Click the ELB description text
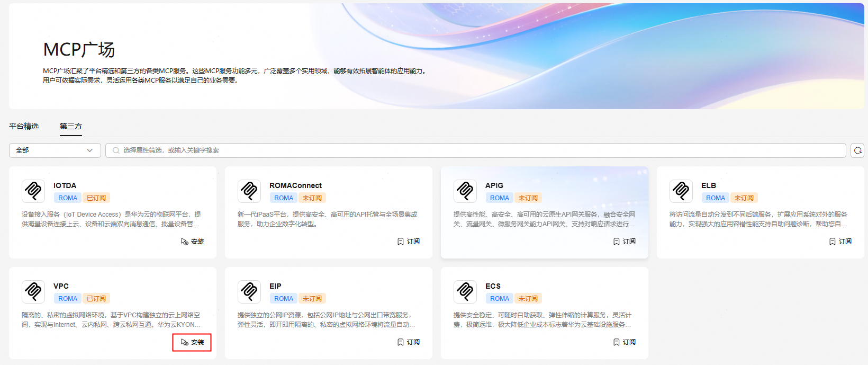 click(x=758, y=219)
